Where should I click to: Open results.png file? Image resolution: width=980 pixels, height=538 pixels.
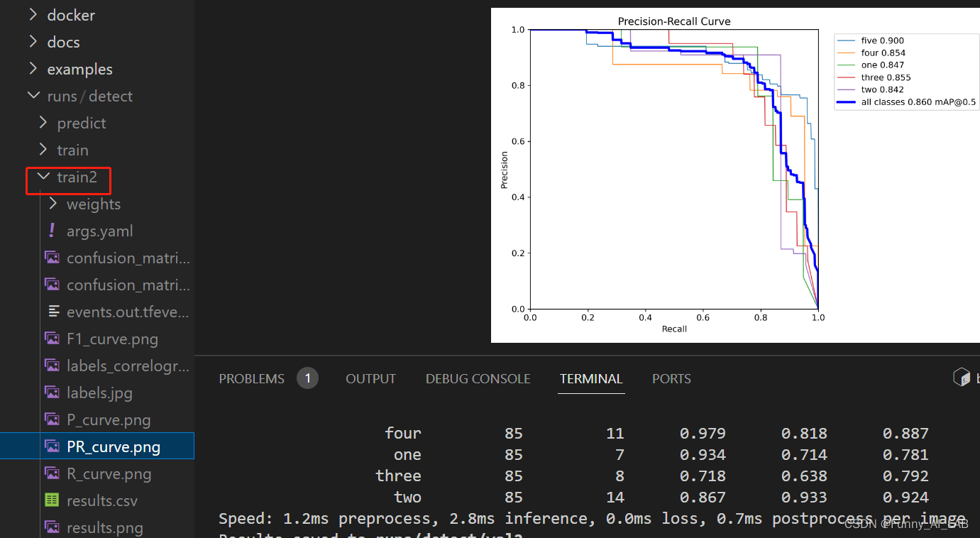pyautogui.click(x=105, y=527)
